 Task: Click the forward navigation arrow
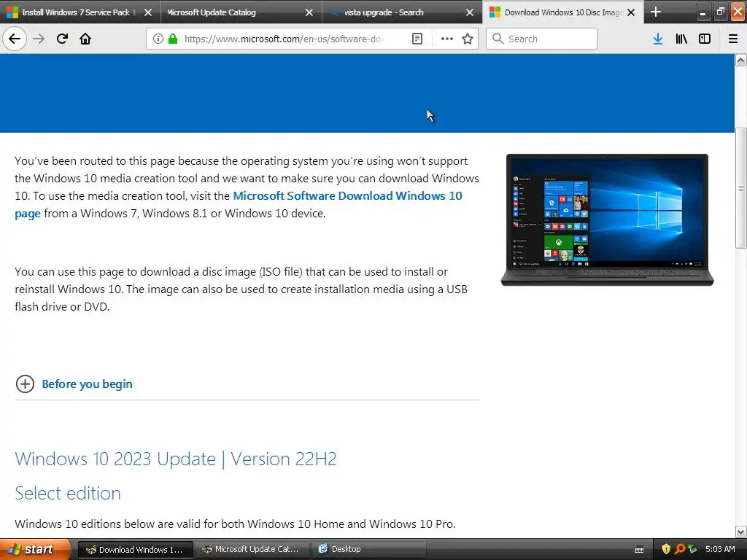point(39,39)
